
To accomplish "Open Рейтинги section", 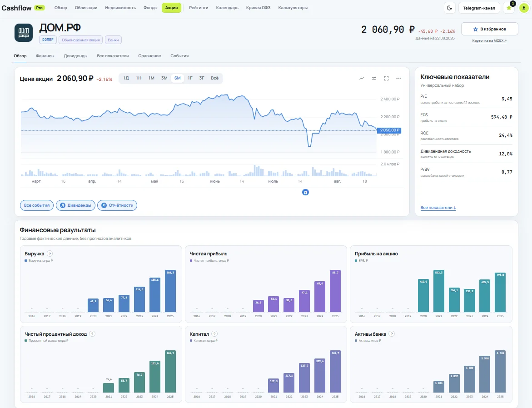I will 199,8.
